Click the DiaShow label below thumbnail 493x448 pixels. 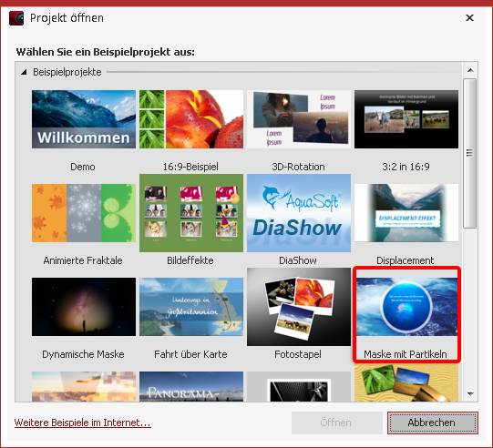click(x=298, y=260)
